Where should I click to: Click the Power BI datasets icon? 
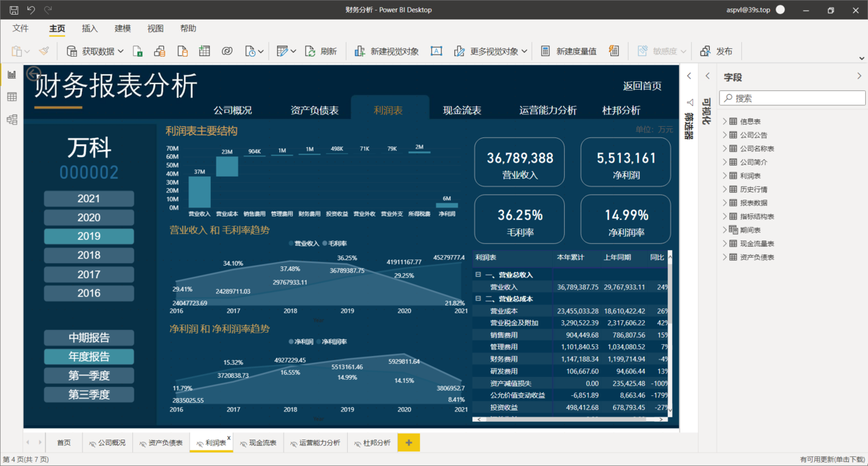[x=160, y=51]
